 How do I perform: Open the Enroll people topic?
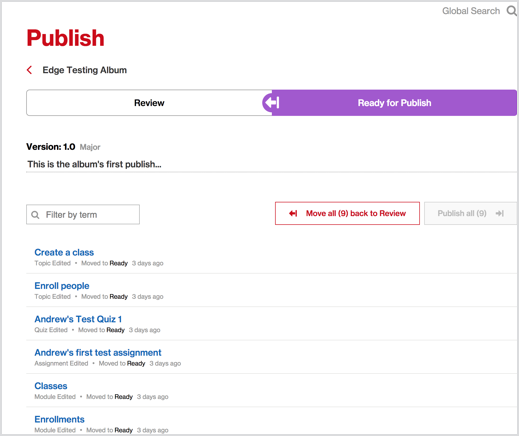tap(62, 286)
